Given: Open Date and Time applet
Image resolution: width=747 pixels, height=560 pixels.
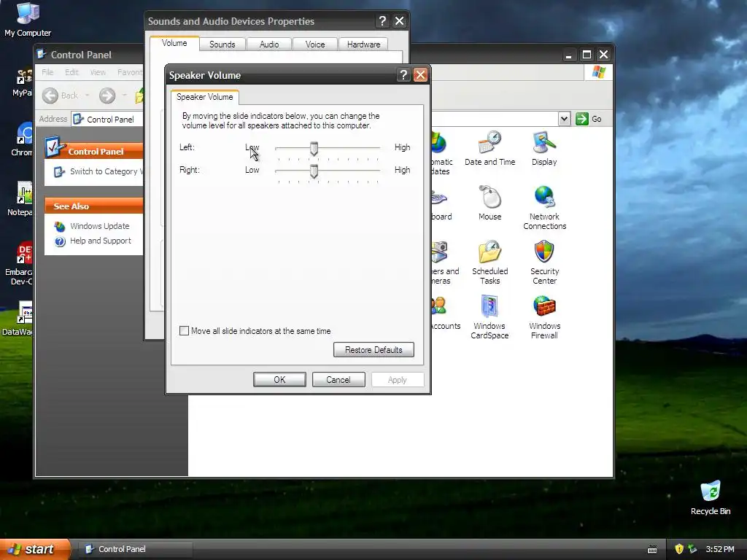Looking at the screenshot, I should click(489, 149).
